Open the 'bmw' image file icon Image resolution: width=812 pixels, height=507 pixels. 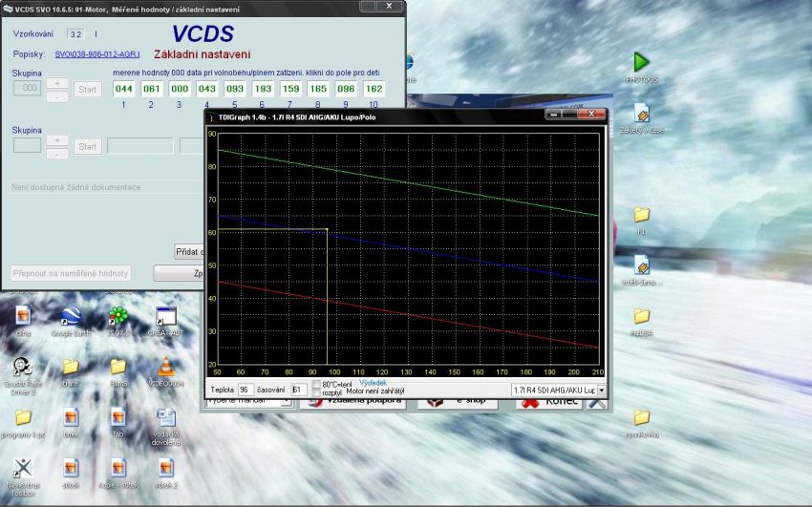[x=71, y=417]
